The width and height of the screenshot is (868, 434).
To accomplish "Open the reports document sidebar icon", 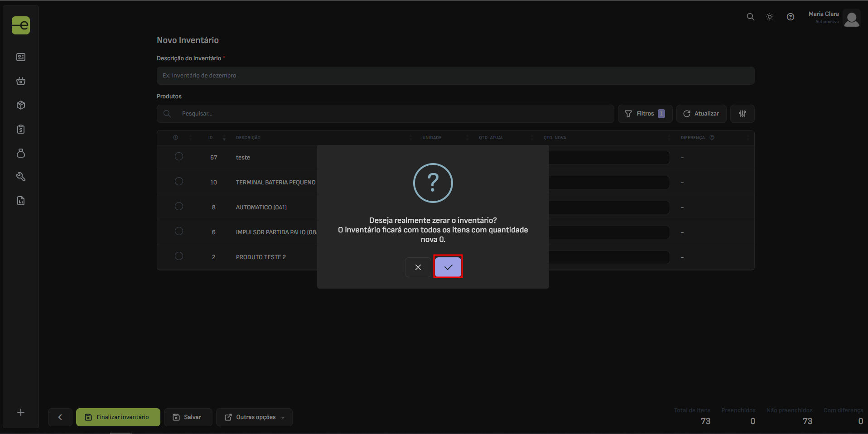I will coord(21,201).
